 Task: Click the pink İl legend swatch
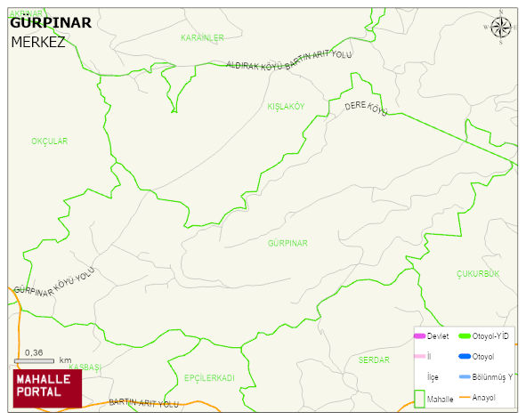[420, 356]
